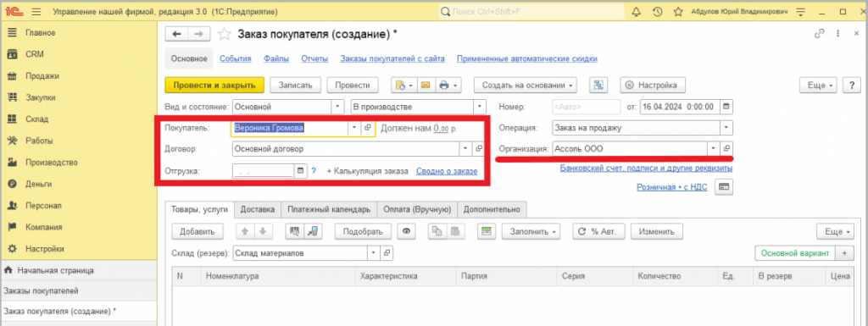Copy link to this document icon
Image resolution: width=868 pixels, height=326 pixels.
click(x=820, y=34)
